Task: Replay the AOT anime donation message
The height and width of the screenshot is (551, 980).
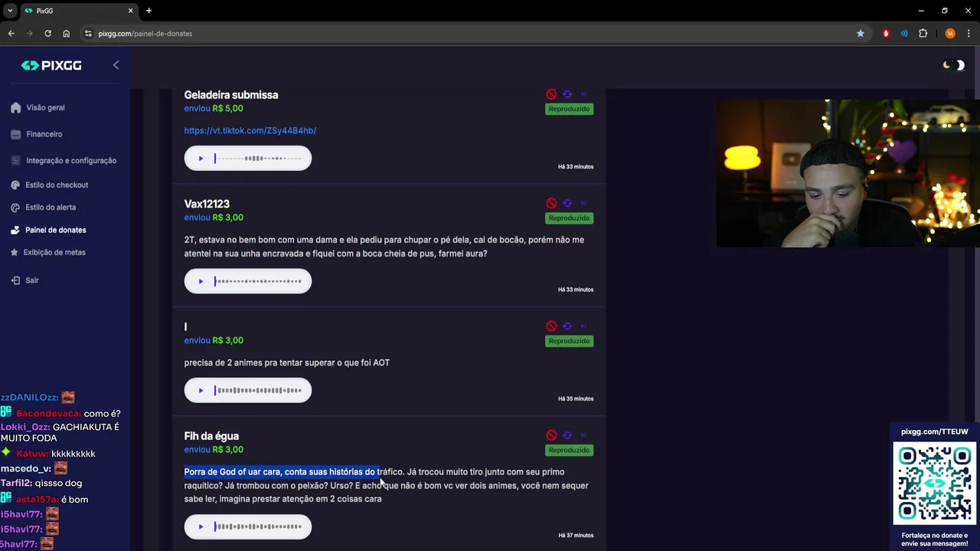Action: click(x=567, y=326)
